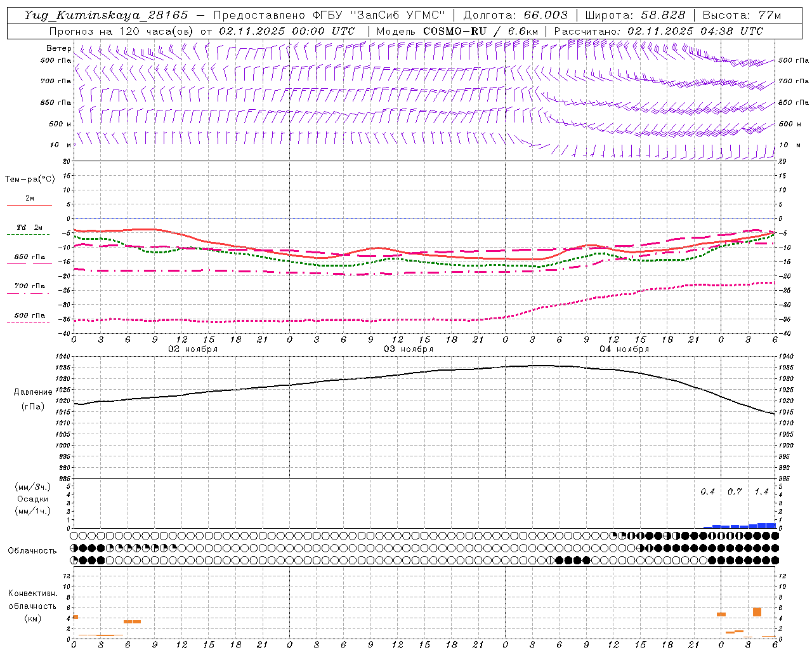Click "20" on the left temperature axis
The width and height of the screenshot is (812, 650).
click(67, 162)
